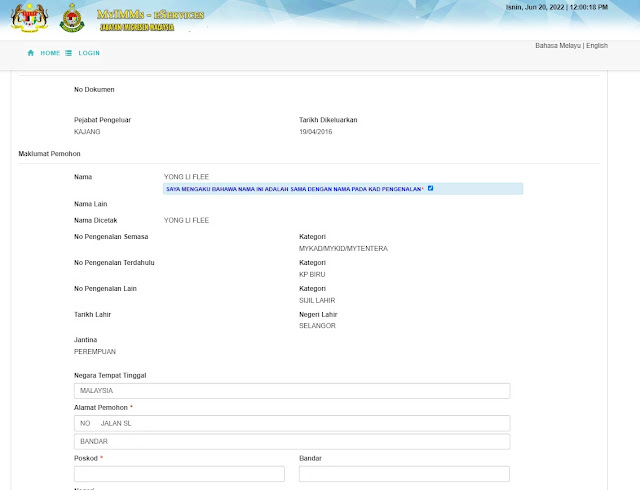Screen dimensions: 640x490
Task: Select the KAJANG issuing office value
Action: pos(87,132)
